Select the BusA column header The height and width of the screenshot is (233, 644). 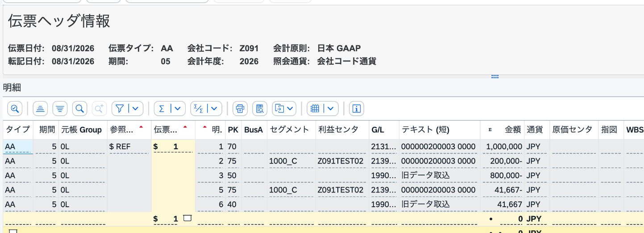(x=254, y=130)
